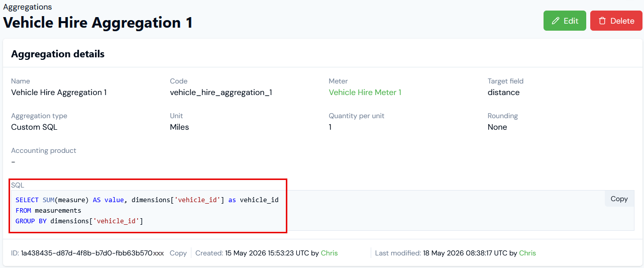This screenshot has height=268, width=644.
Task: Click the SELECT SUM(measure) line of SQL
Action: (147, 200)
